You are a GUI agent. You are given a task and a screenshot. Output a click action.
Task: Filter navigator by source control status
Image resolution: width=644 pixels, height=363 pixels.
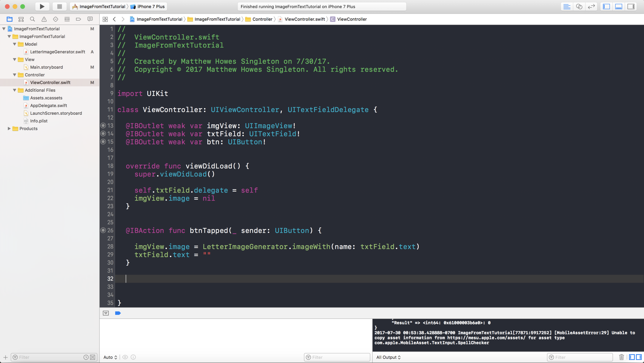pyautogui.click(x=93, y=357)
